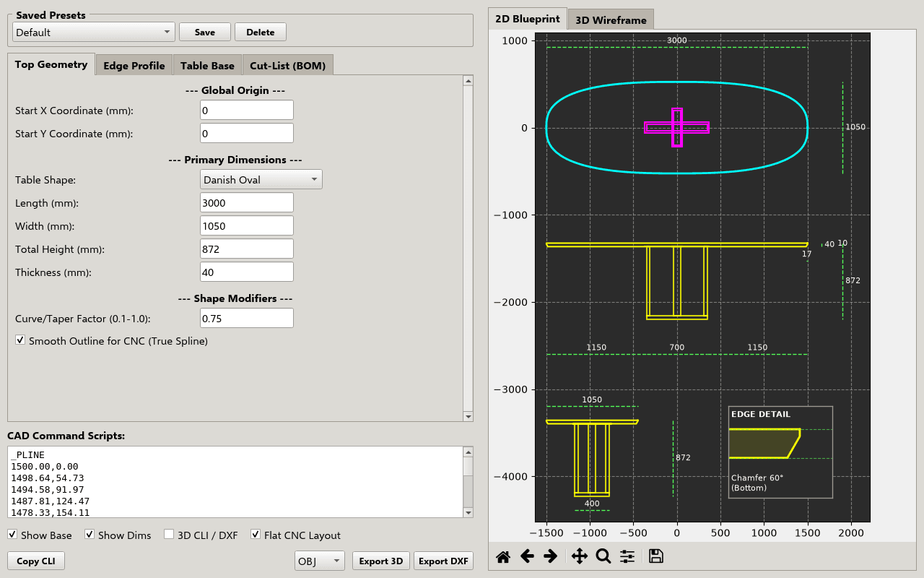Open the Table Shape dropdown

(261, 179)
